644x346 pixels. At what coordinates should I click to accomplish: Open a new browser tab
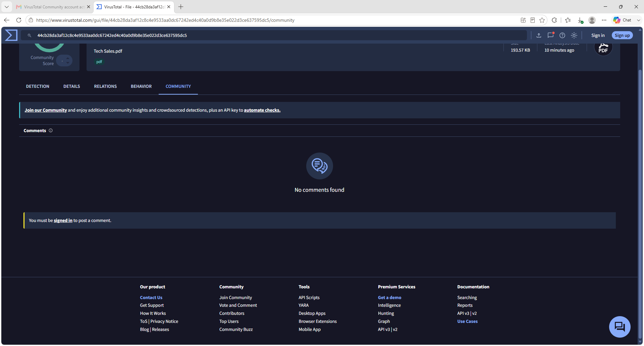coord(181,7)
